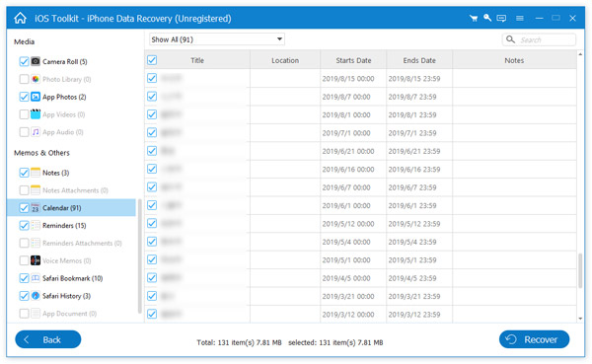Screen dimensions: 592x364
Task: Select the Reminders (15) category label
Action: point(64,226)
